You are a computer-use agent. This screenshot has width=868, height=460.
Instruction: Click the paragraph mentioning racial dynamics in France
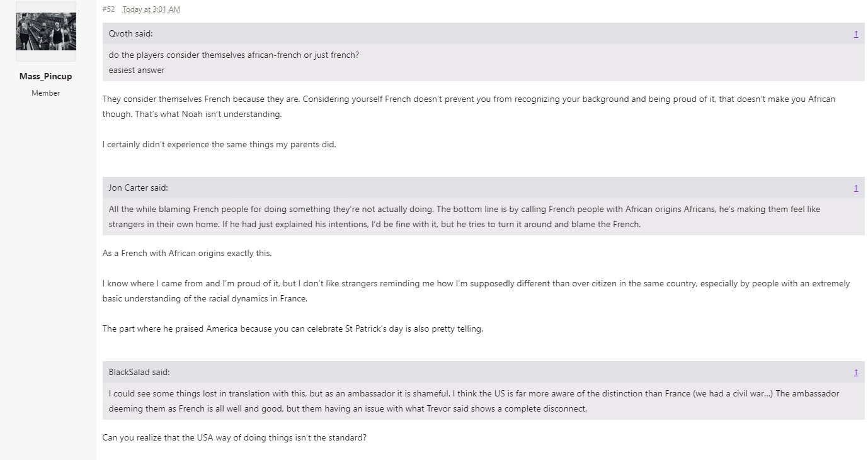pyautogui.click(x=476, y=291)
